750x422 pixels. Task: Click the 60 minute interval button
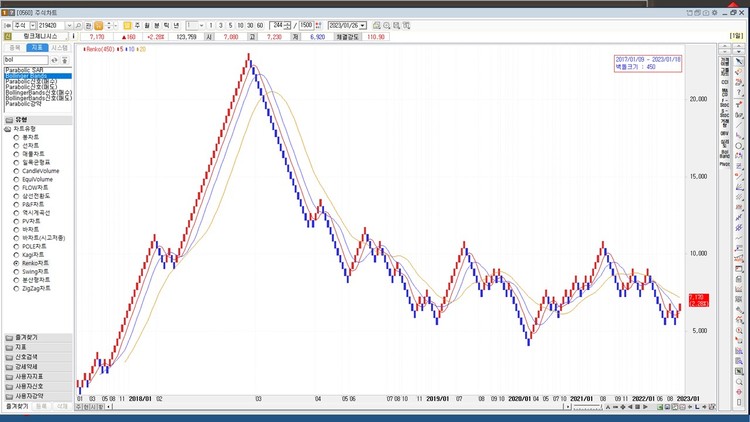click(260, 25)
